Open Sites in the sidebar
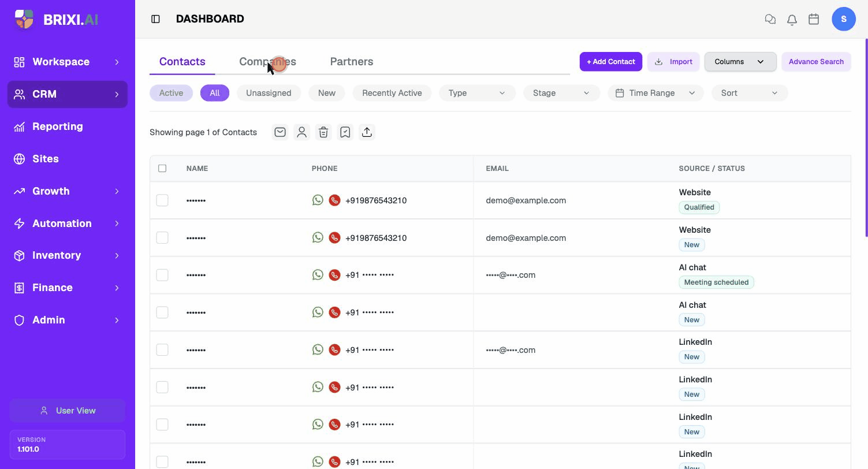 pos(68,159)
